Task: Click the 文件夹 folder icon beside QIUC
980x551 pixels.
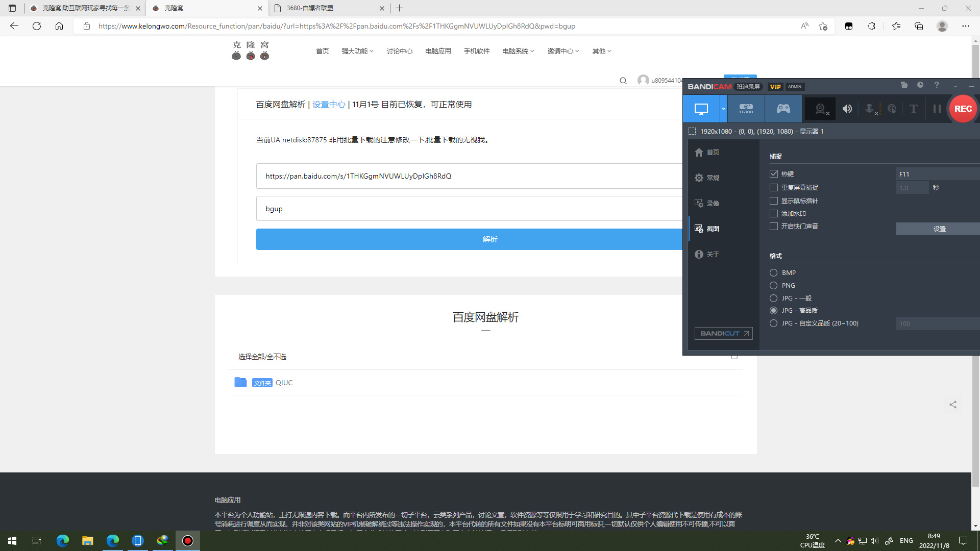Action: pos(240,382)
